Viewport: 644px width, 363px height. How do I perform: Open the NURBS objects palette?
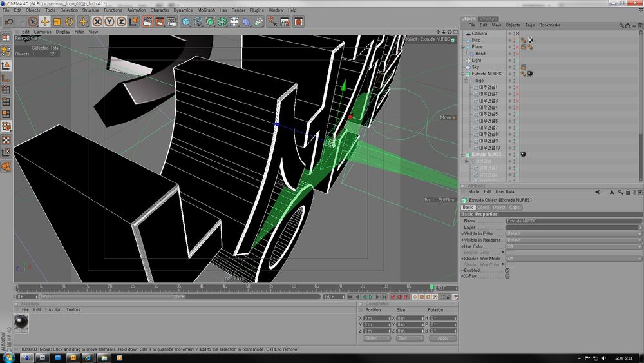click(x=210, y=22)
